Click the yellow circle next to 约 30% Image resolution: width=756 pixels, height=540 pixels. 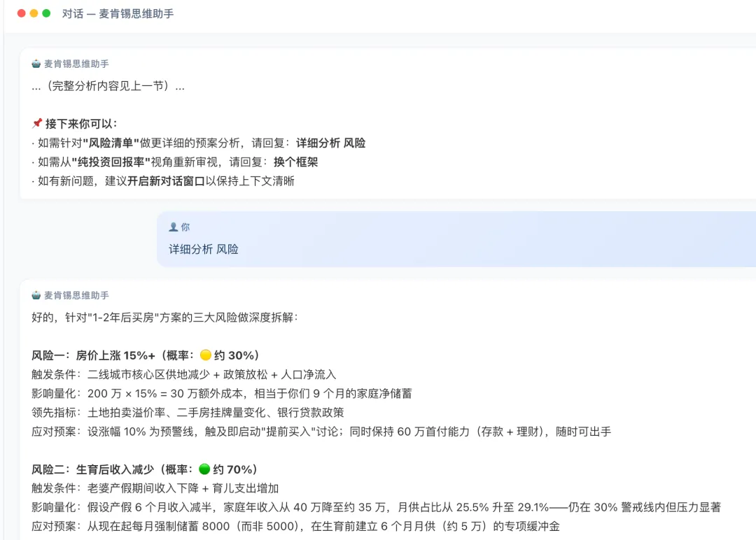point(205,355)
